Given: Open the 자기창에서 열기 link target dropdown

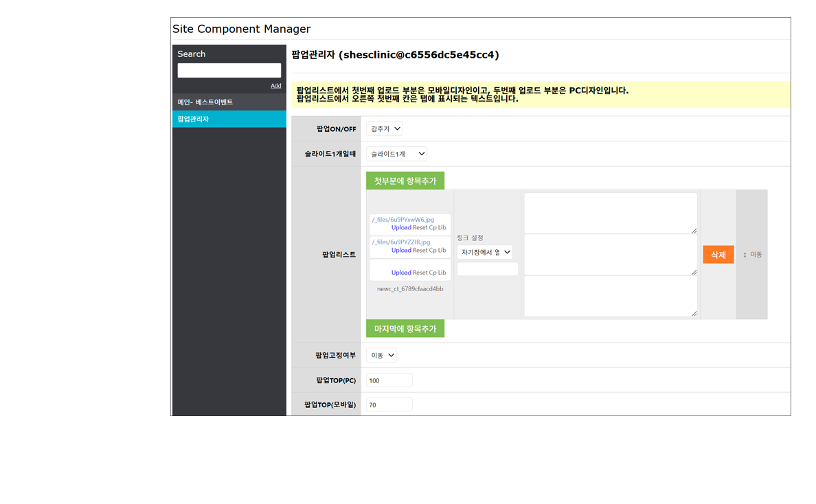Looking at the screenshot, I should click(485, 252).
